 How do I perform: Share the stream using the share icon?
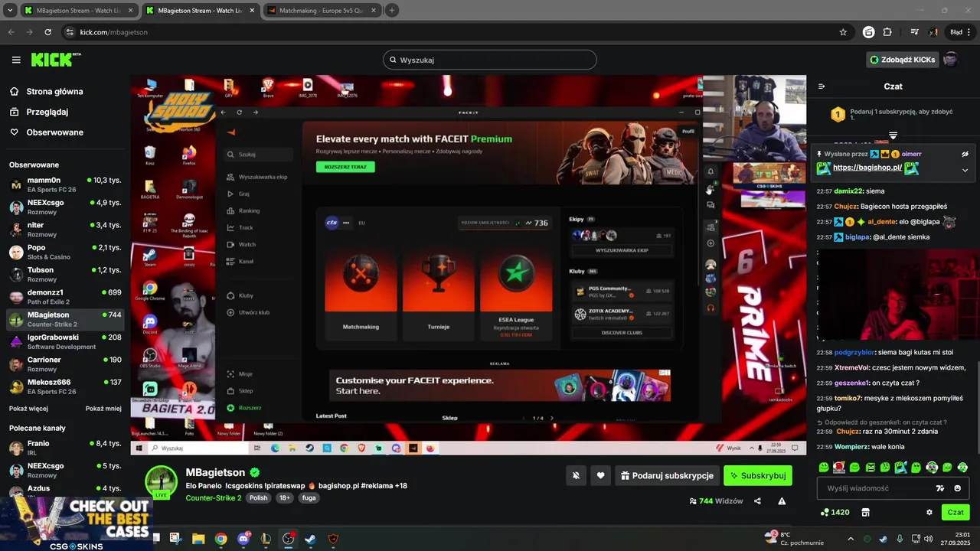click(x=757, y=501)
